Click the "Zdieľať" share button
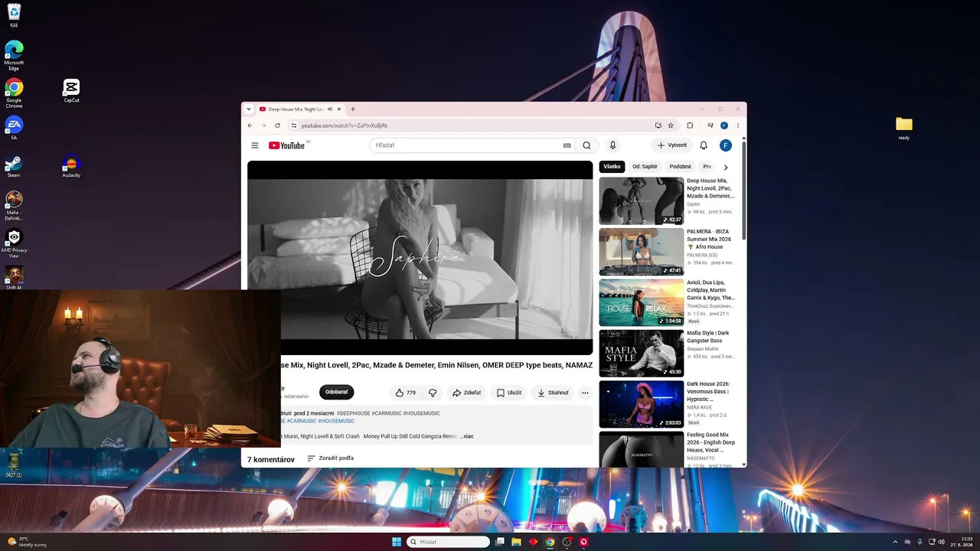This screenshot has height=551, width=980. (466, 393)
